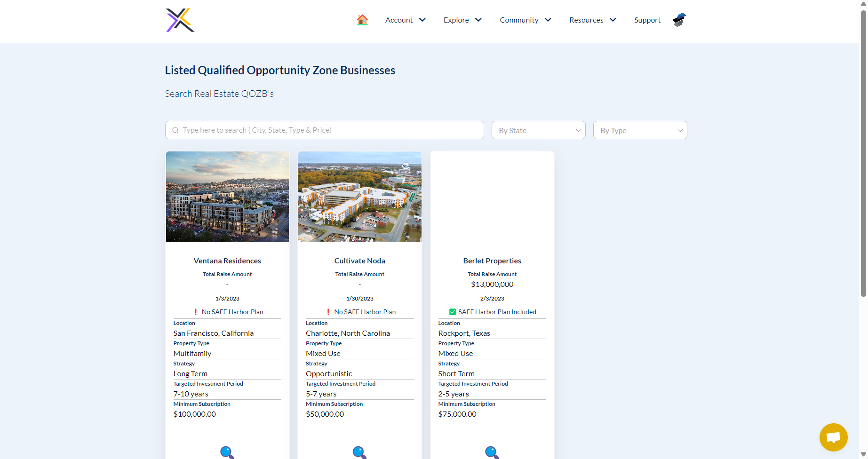The height and width of the screenshot is (459, 868).
Task: Click magnifier icon under Ventana Residences
Action: (x=227, y=452)
